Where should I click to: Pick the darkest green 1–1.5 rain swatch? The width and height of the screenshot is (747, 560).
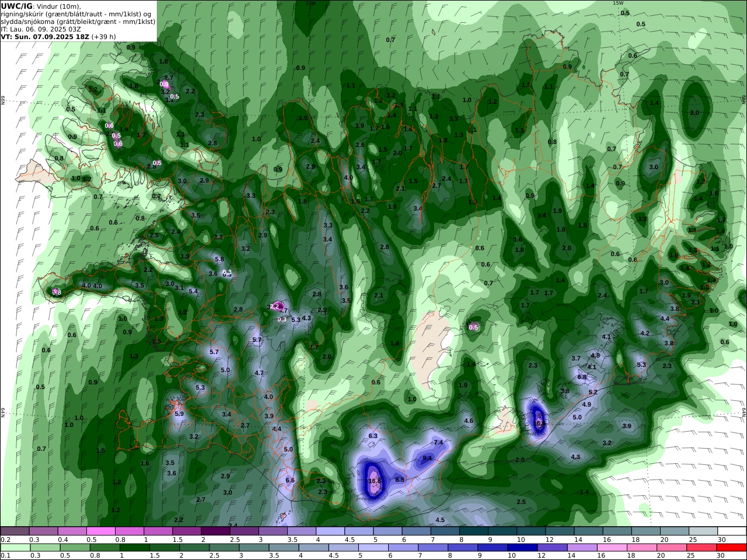(134, 548)
